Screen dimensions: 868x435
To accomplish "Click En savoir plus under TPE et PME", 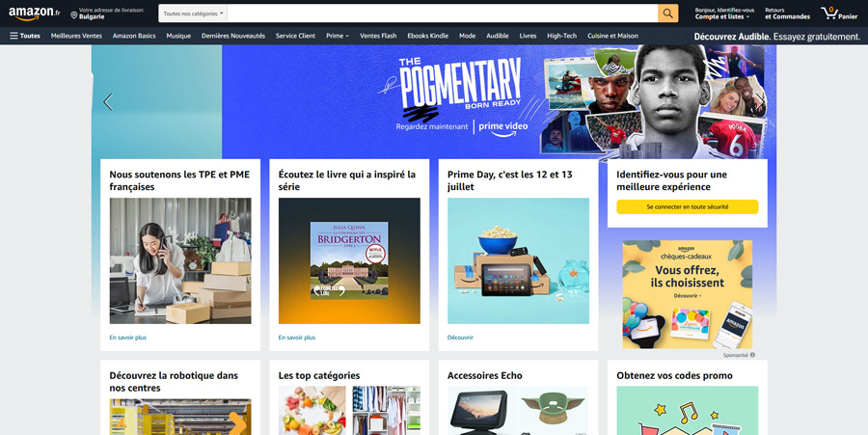I will point(128,338).
